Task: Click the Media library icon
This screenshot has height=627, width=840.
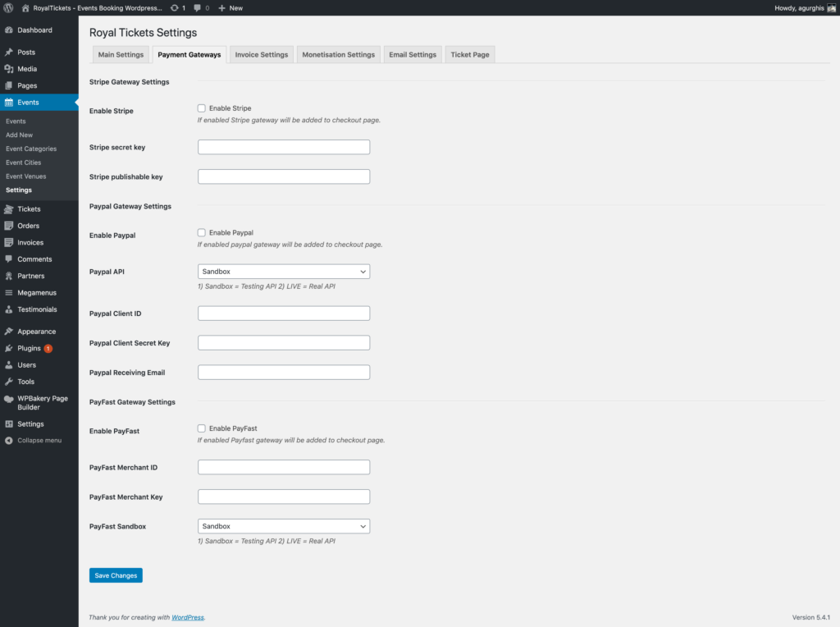Action: 8,69
